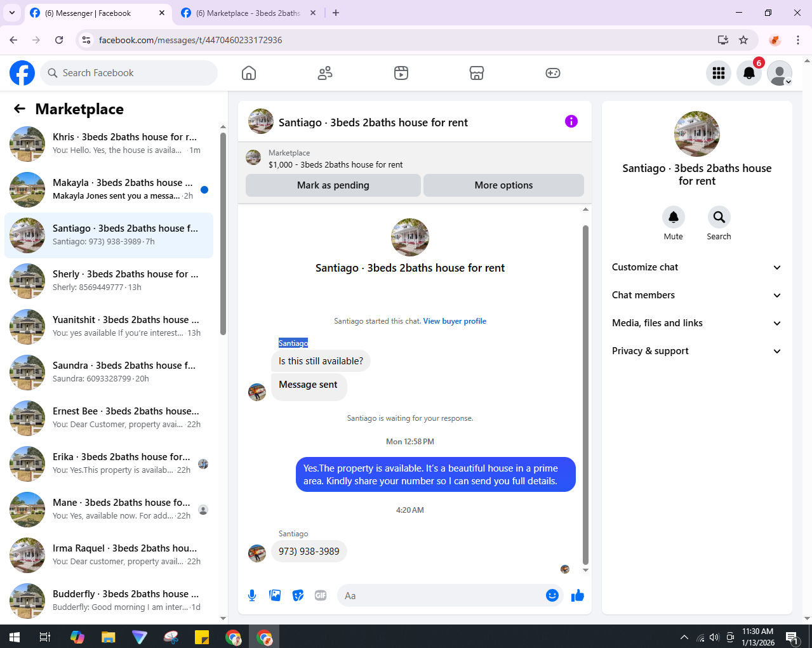Open Friends icon in top navigation
Screen dimensions: 812x648
[x=325, y=73]
